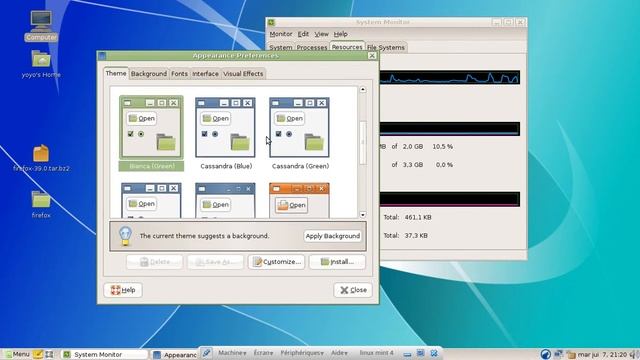Open the Visual Effects tab
640x360 pixels.
click(x=243, y=74)
